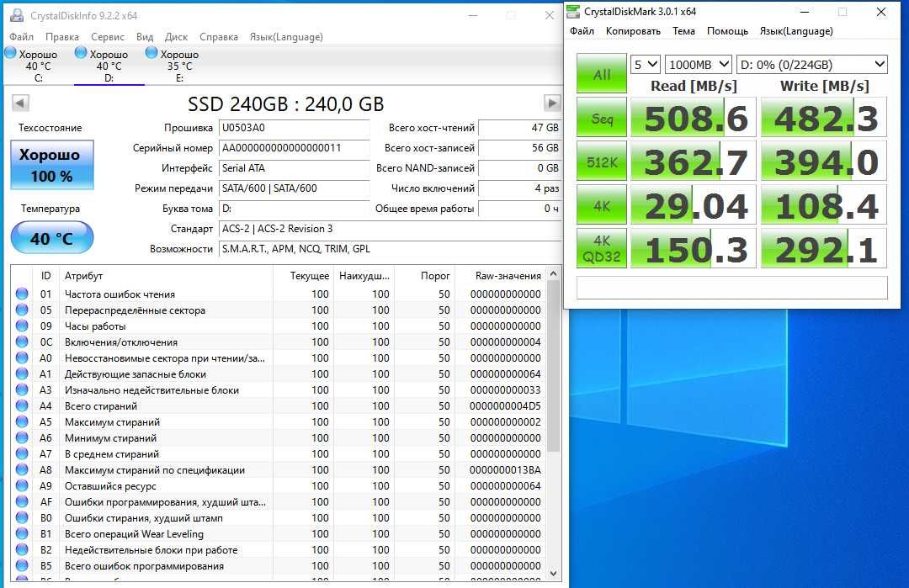Image resolution: width=909 pixels, height=588 pixels.
Task: Click the status dot for attribute A4
Action: point(22,405)
